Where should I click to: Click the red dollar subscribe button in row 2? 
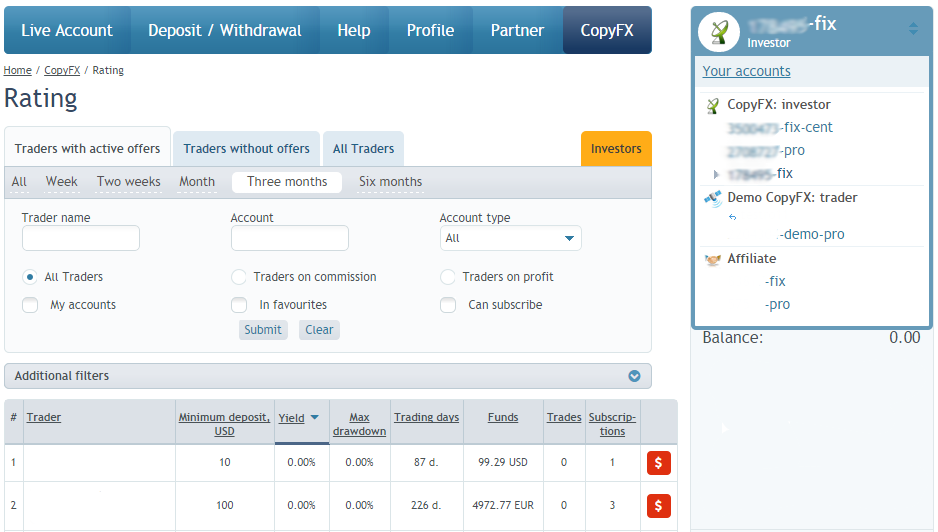(659, 506)
